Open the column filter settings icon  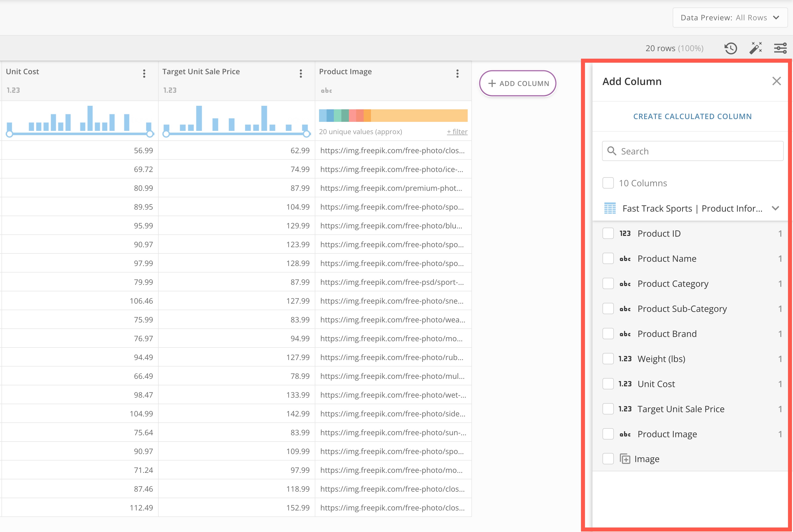tap(780, 48)
